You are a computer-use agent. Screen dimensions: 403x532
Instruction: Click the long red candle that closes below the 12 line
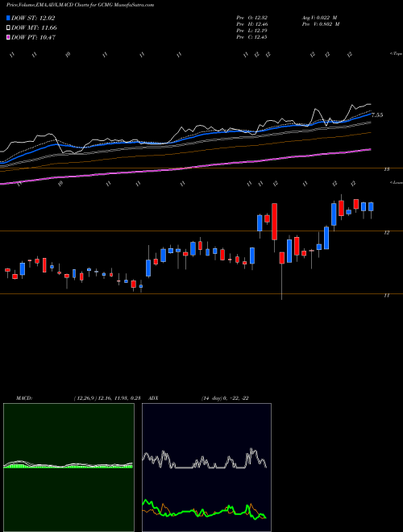pos(274,222)
